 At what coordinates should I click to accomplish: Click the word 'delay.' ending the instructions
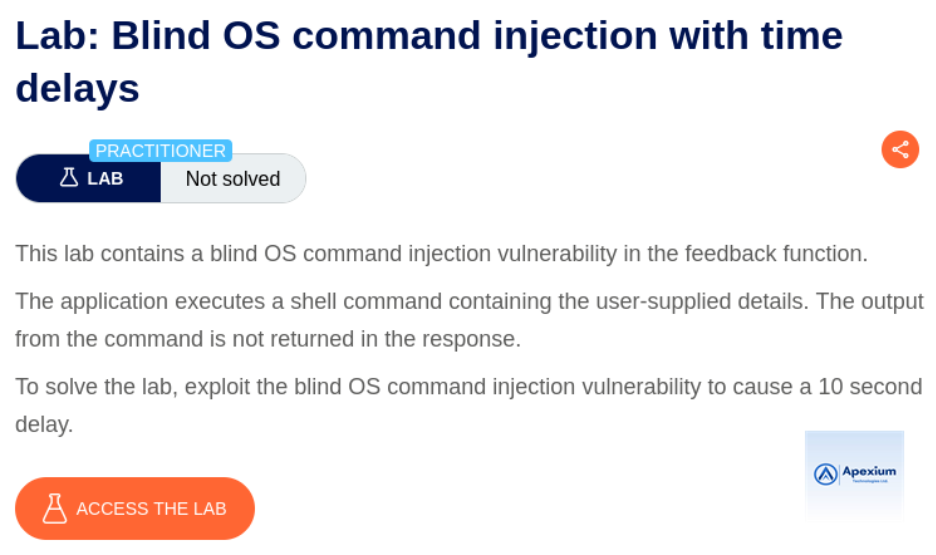coord(44,424)
